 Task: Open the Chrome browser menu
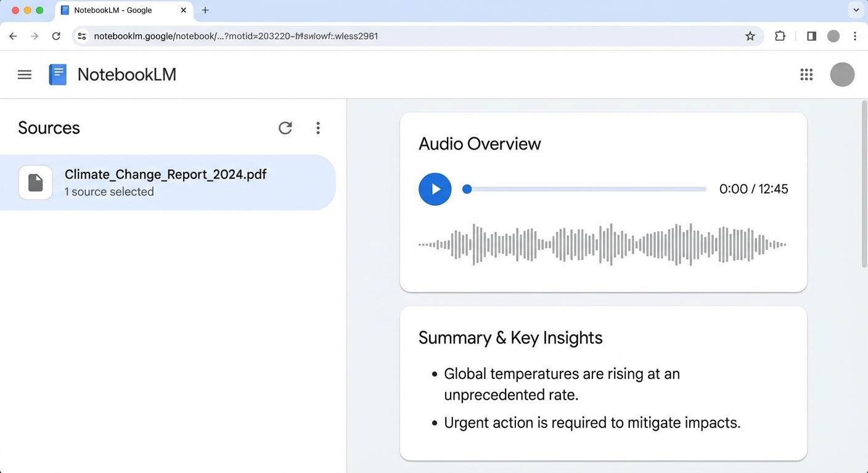(x=856, y=36)
